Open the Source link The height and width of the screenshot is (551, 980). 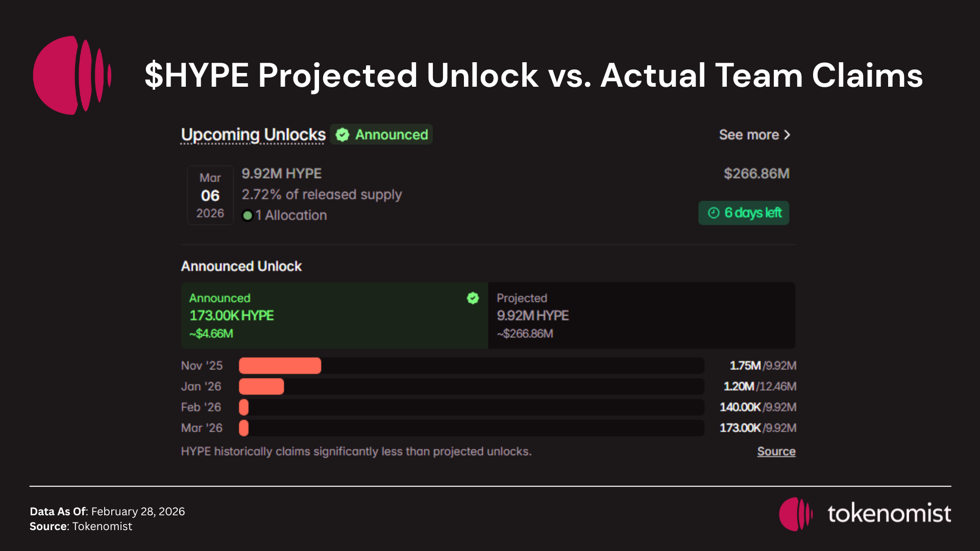point(776,452)
